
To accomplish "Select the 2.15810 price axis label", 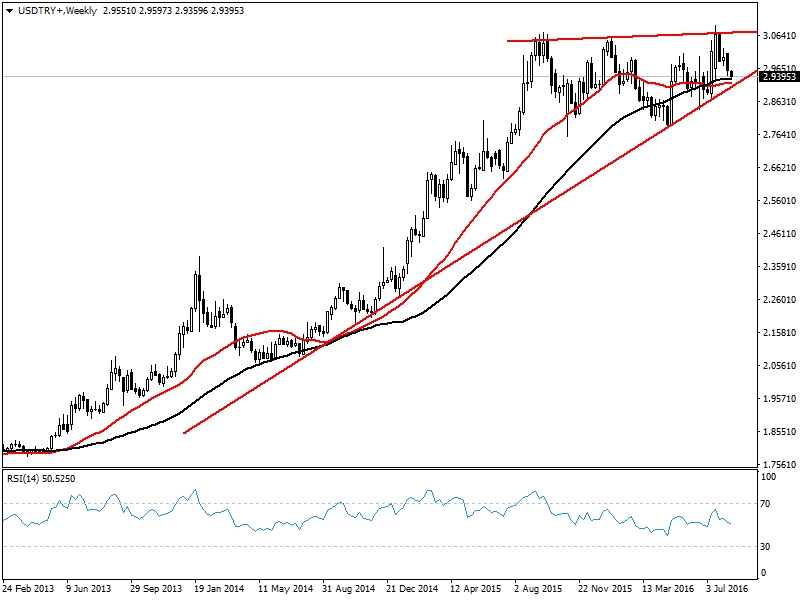I will (x=780, y=333).
